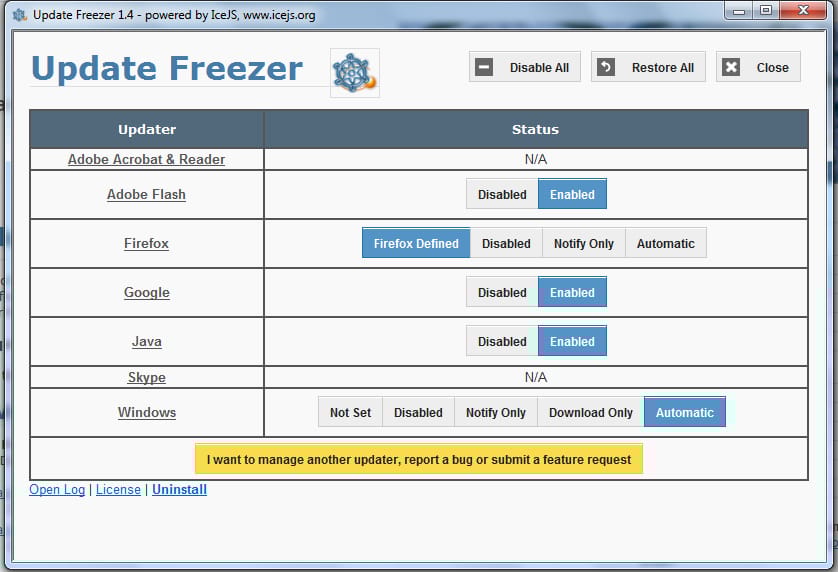
Task: Open the Adobe Flash link
Action: (146, 195)
